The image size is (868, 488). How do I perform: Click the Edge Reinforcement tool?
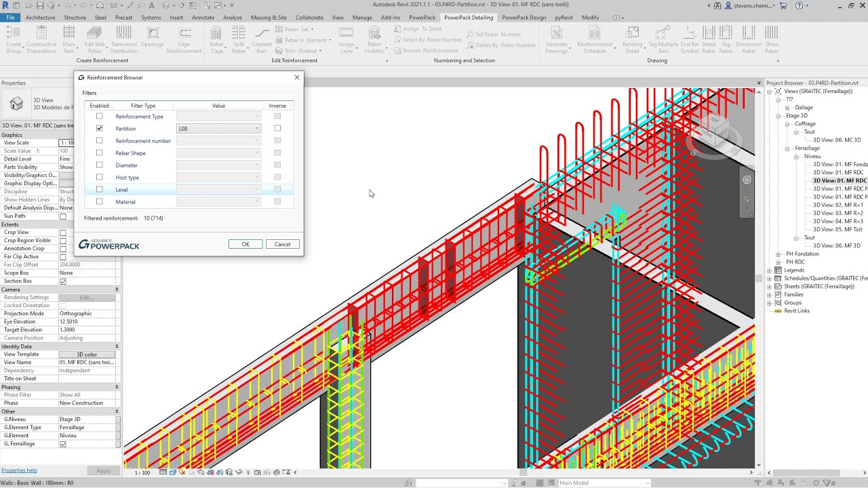(184, 39)
